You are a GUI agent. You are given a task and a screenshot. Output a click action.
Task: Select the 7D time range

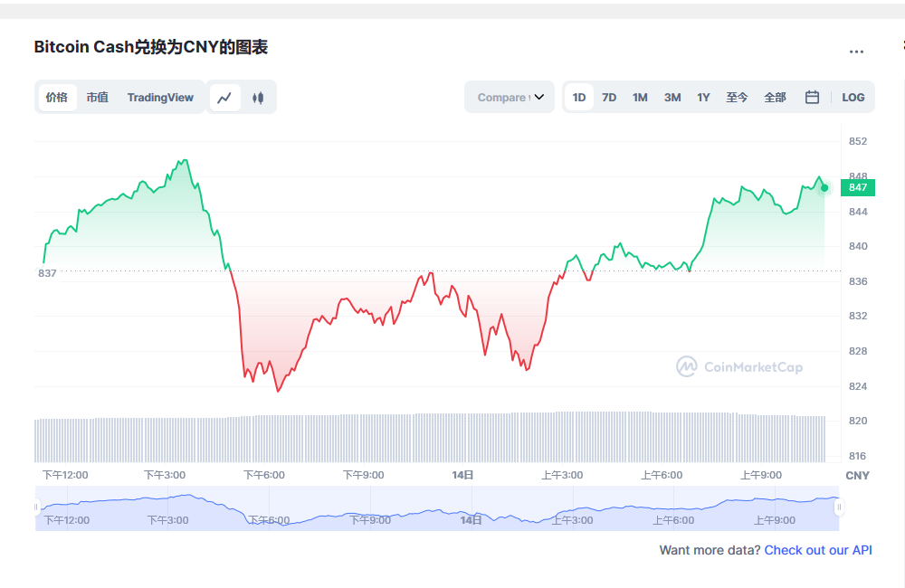609,98
